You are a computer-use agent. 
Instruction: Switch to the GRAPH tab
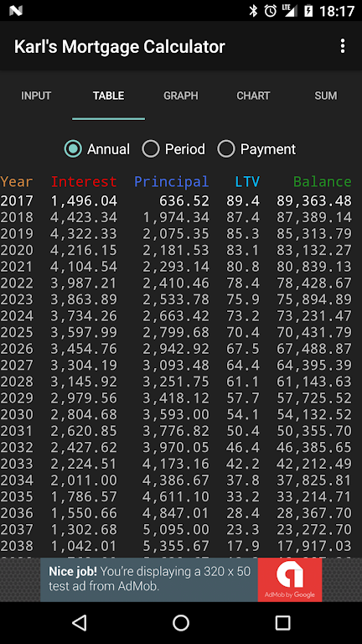(181, 96)
